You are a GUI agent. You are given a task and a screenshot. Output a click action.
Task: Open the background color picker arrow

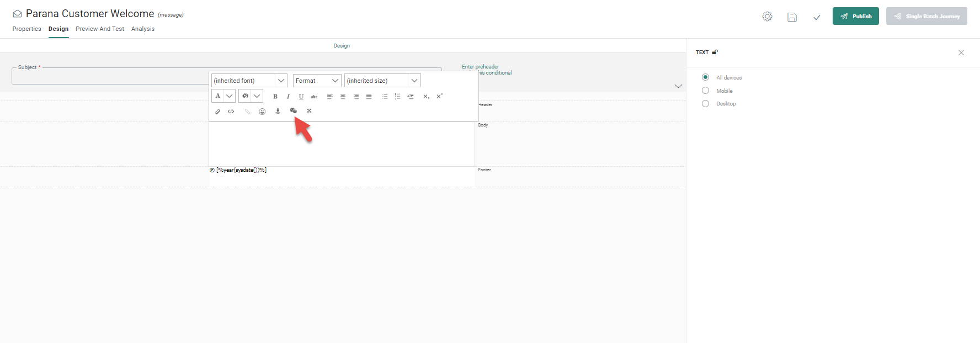pyautogui.click(x=257, y=96)
